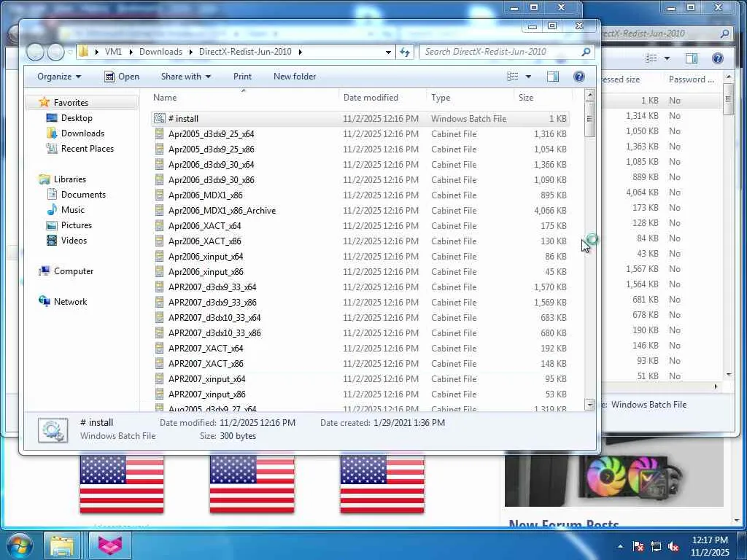Viewport: 747px width, 560px height.
Task: Click the file list scrollbar thumb
Action: [x=589, y=119]
